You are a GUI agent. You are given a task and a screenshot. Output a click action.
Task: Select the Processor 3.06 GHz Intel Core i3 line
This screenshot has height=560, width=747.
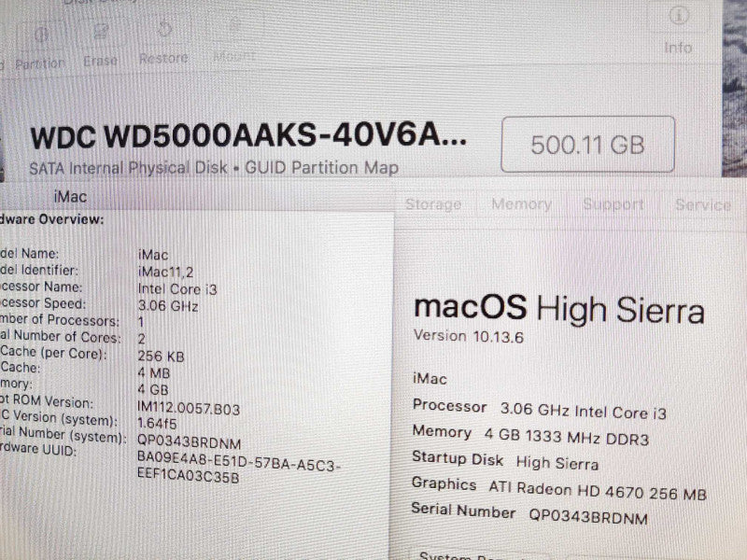point(540,409)
